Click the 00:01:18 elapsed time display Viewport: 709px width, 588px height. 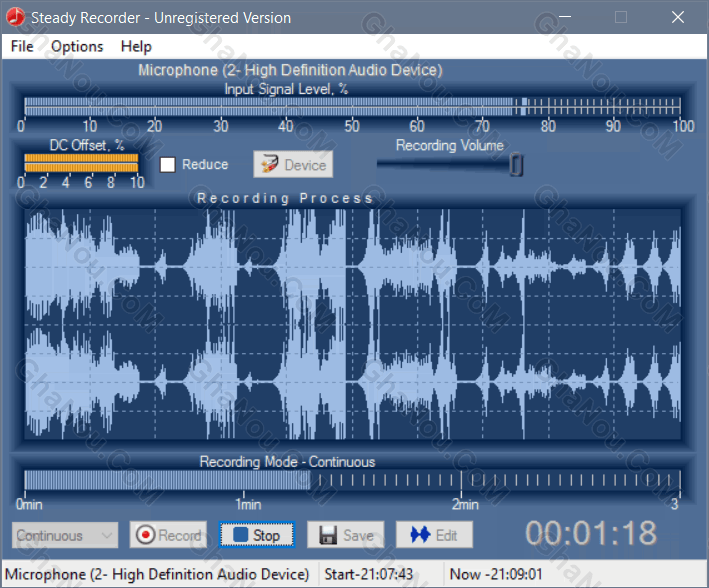click(x=591, y=533)
